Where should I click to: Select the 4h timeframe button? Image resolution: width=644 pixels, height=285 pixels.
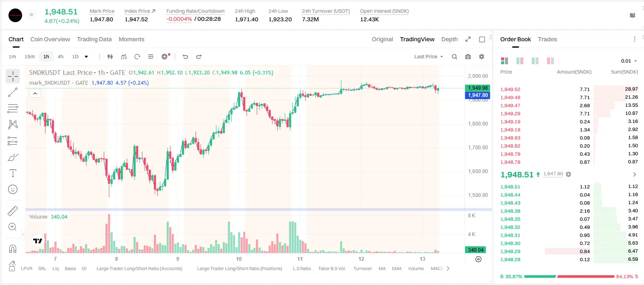pyautogui.click(x=60, y=57)
